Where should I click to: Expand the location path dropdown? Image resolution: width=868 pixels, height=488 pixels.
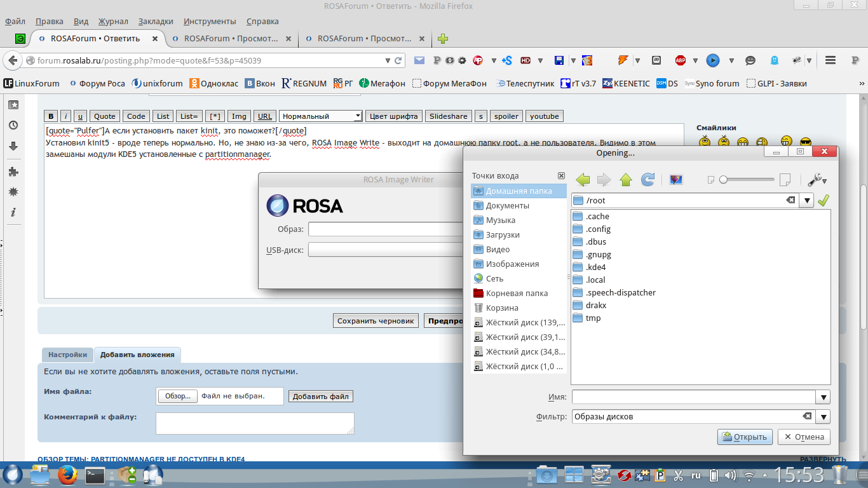806,201
